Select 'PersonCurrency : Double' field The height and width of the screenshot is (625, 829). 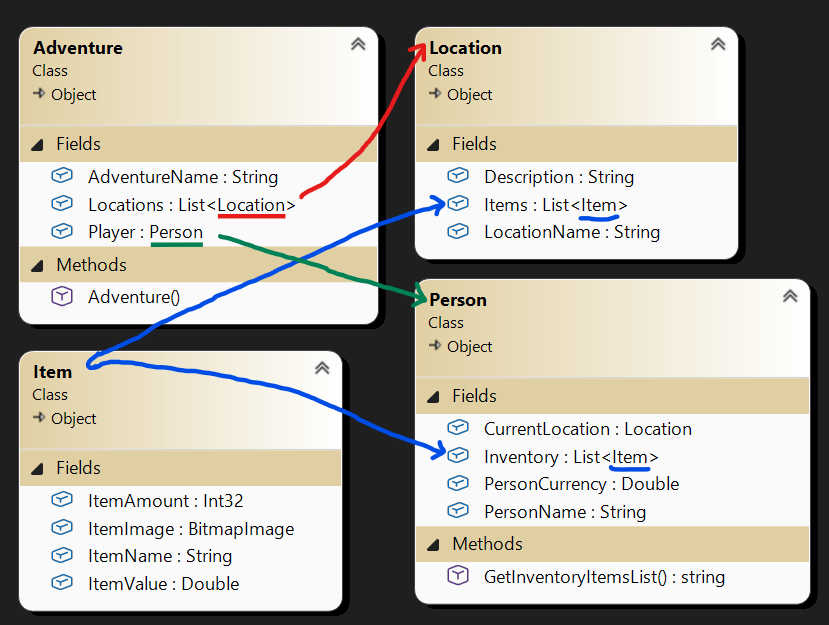(582, 484)
